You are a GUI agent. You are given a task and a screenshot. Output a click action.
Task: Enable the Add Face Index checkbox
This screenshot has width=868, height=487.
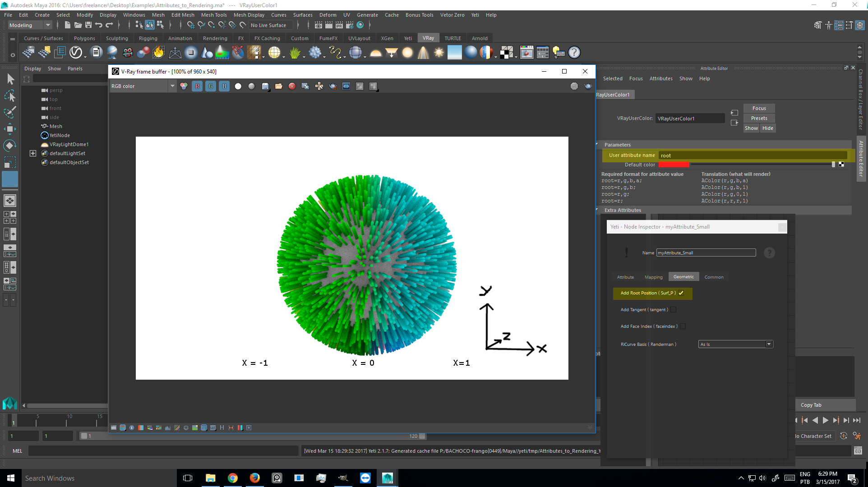pyautogui.click(x=683, y=326)
